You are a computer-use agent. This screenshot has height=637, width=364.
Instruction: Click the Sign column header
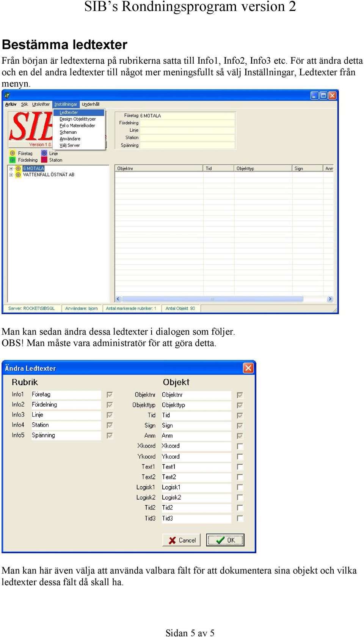(308, 168)
